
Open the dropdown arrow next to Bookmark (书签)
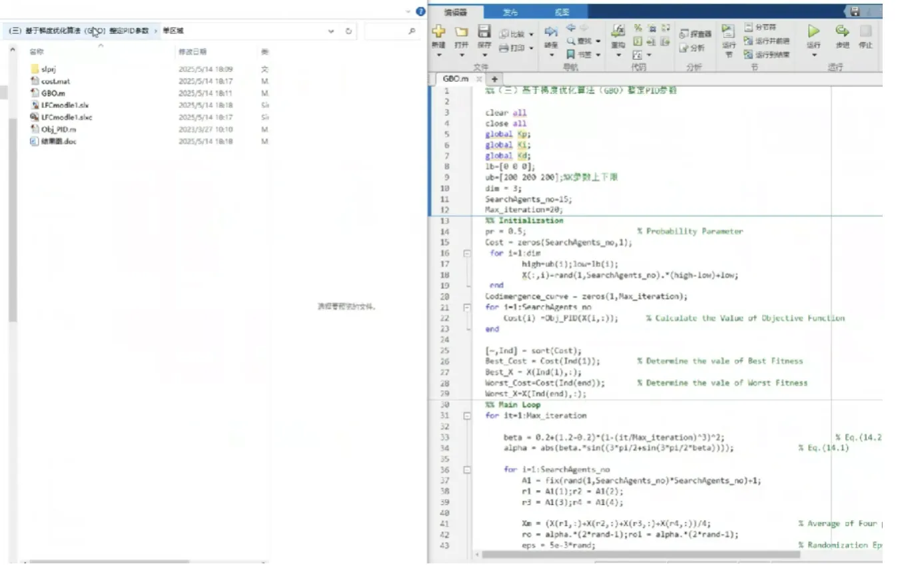[x=598, y=55]
